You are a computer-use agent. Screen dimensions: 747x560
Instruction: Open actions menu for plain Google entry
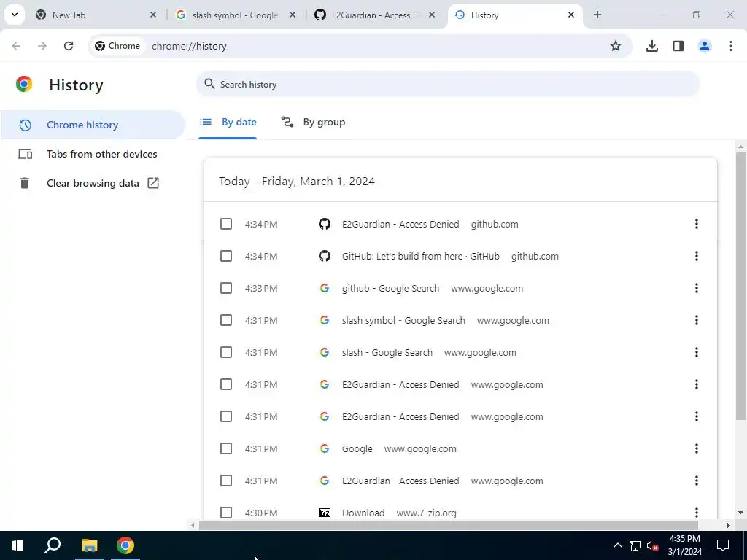point(697,448)
